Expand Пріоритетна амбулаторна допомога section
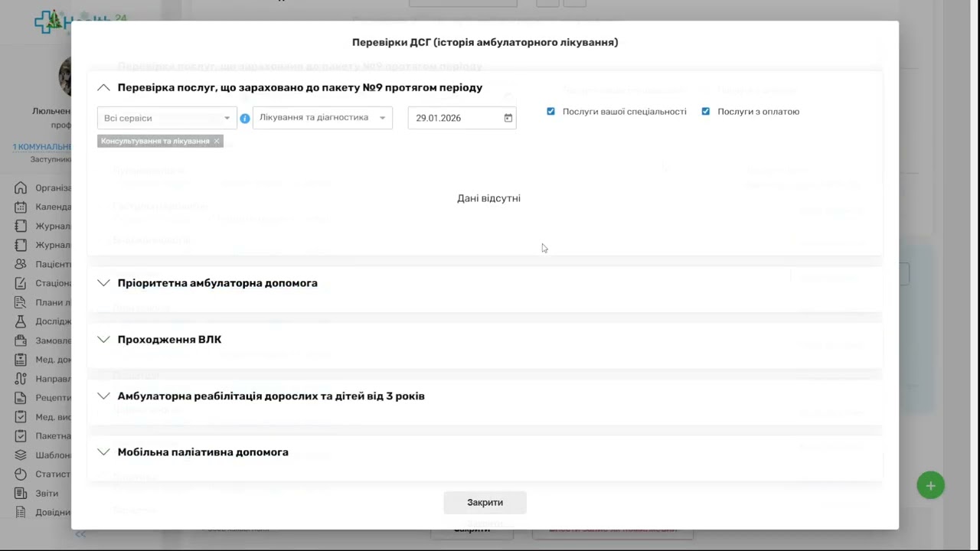Screen dimensions: 980x551 (103, 283)
